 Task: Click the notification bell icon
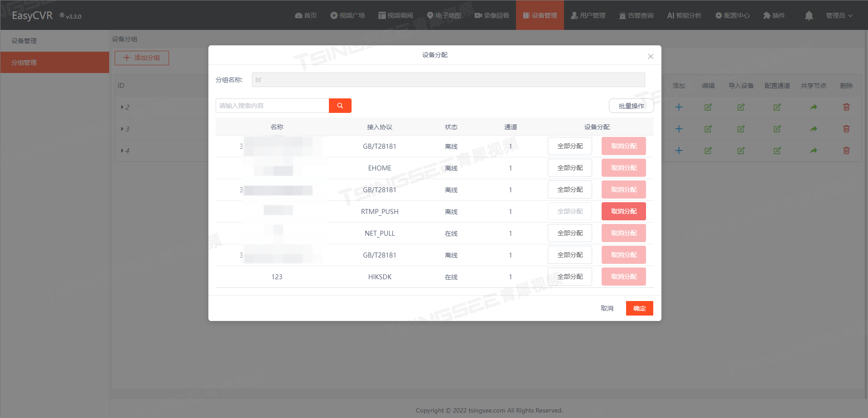pos(808,15)
